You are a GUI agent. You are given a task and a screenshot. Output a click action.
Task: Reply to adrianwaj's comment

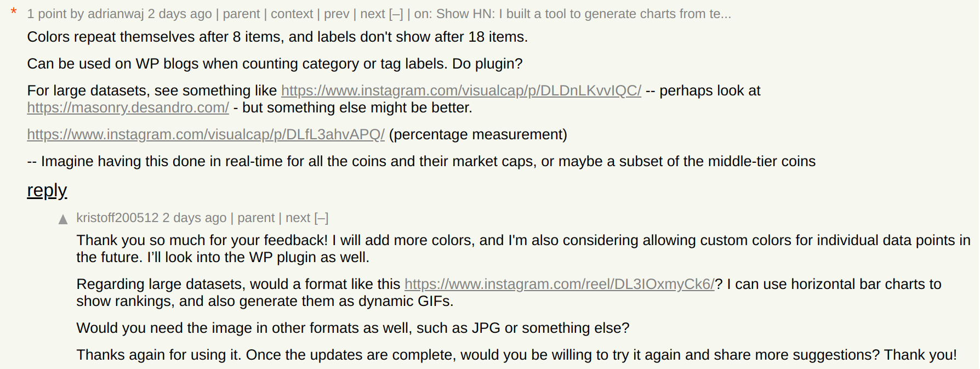[x=47, y=190]
